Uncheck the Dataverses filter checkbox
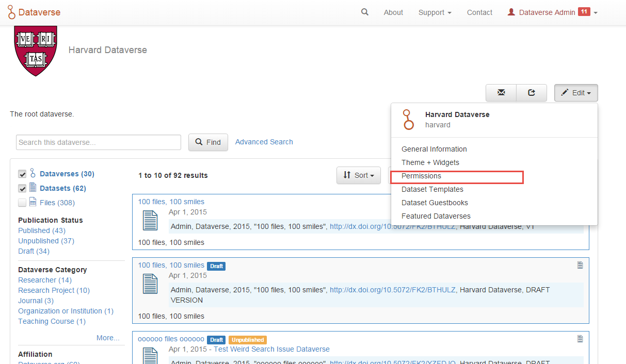This screenshot has height=364, width=626. pyautogui.click(x=22, y=174)
